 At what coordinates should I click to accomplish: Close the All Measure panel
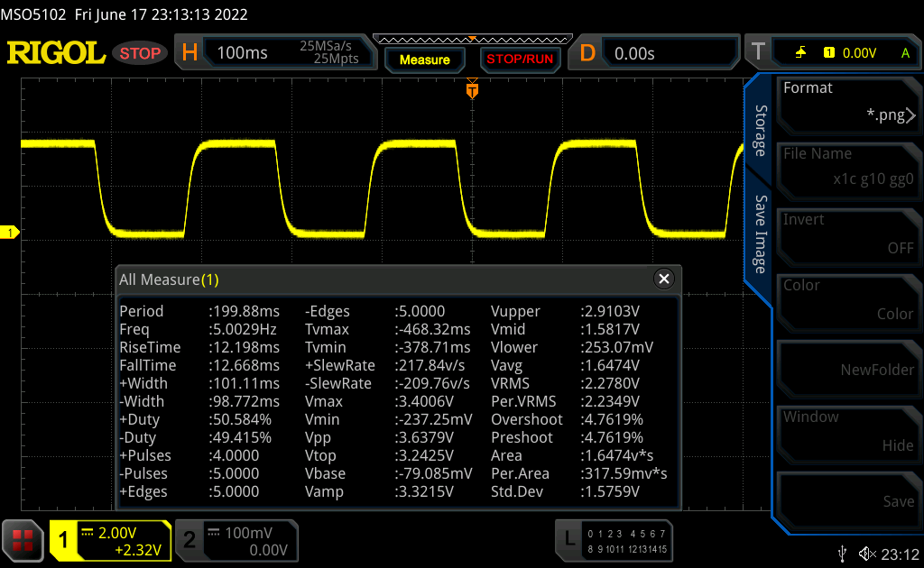[x=664, y=279]
